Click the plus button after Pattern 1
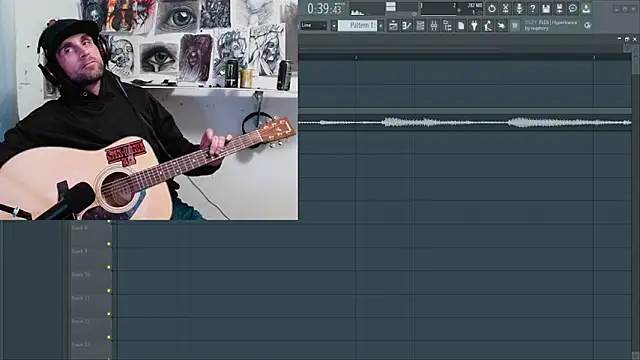 pyautogui.click(x=381, y=26)
